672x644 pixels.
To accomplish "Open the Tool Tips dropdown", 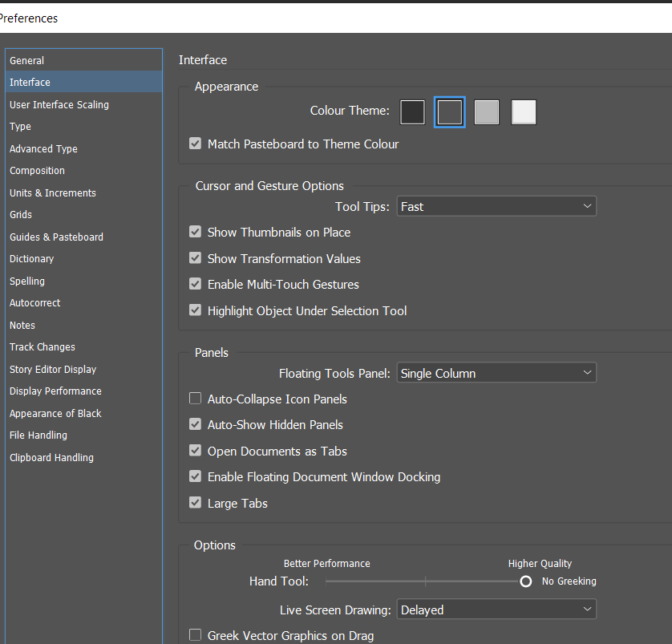I will [x=496, y=206].
